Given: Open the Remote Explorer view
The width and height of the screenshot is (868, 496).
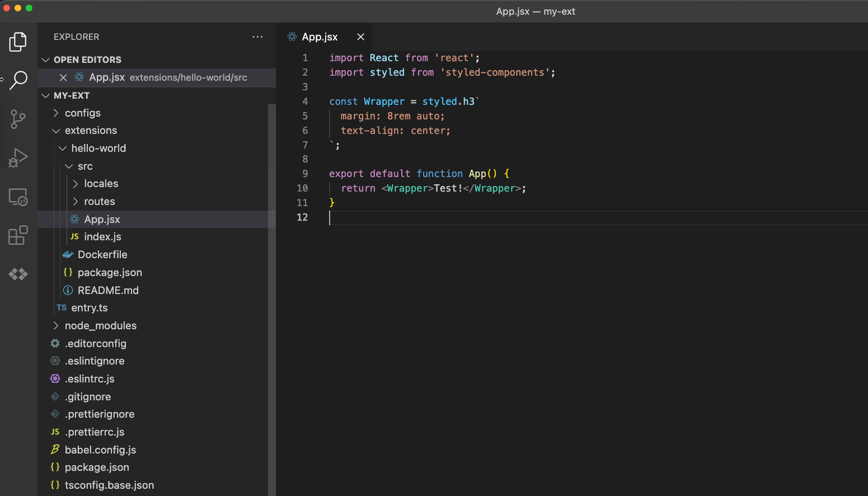Looking at the screenshot, I should coord(17,196).
